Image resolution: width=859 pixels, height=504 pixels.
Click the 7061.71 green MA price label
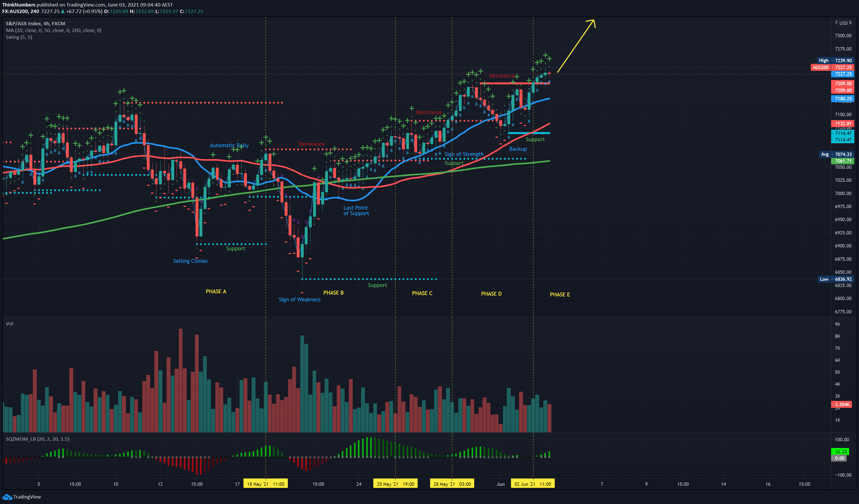843,161
